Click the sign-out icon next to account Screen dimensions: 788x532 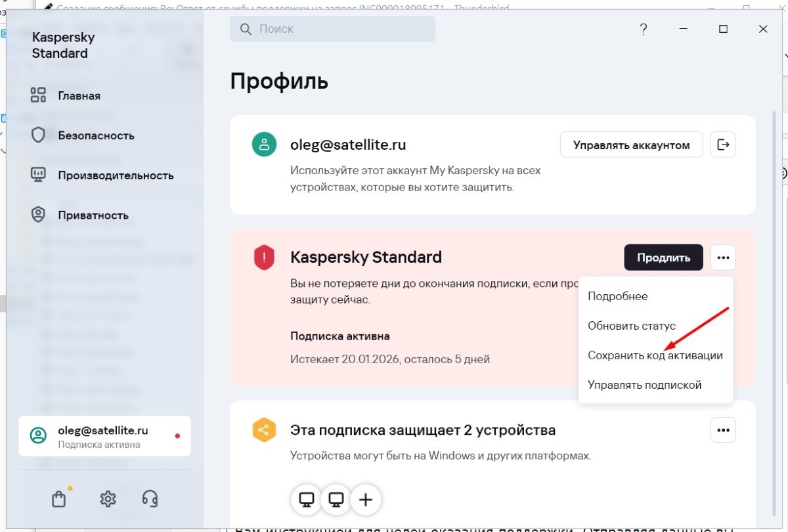point(723,144)
